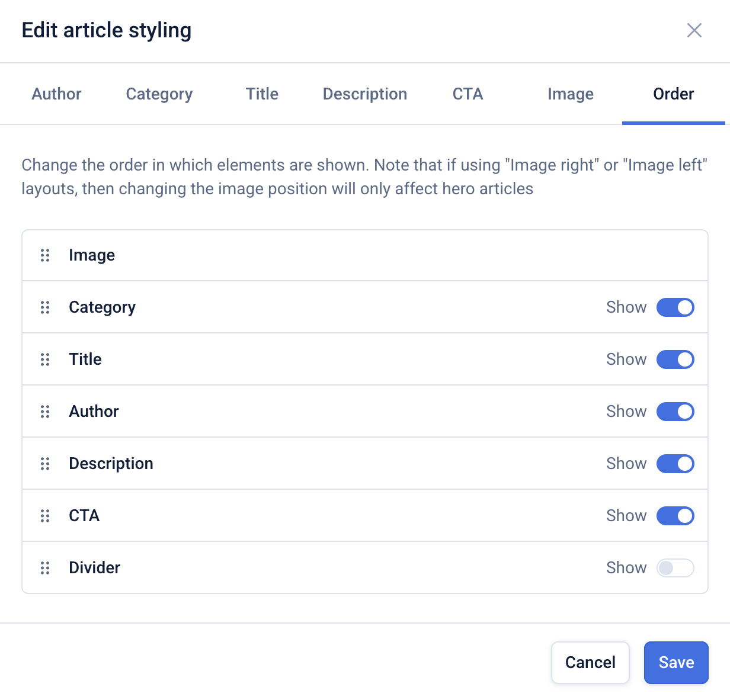
Task: Click the drag handle beside Image row
Action: (x=45, y=255)
